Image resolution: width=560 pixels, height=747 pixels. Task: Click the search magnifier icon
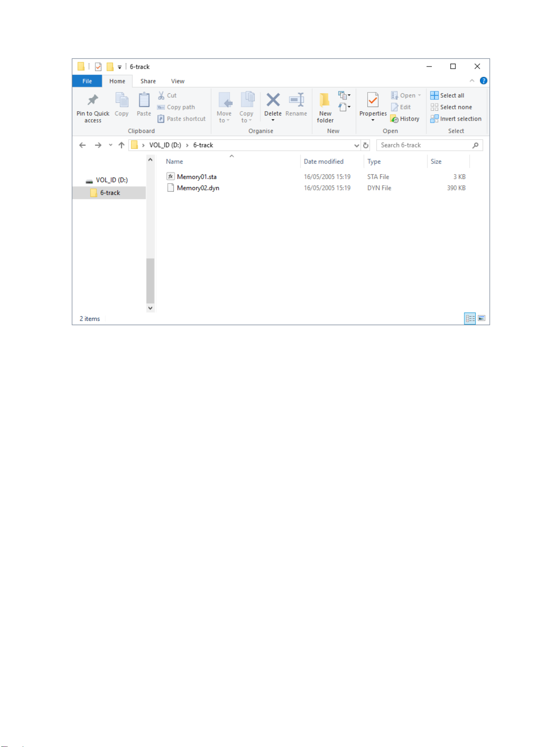[476, 145]
